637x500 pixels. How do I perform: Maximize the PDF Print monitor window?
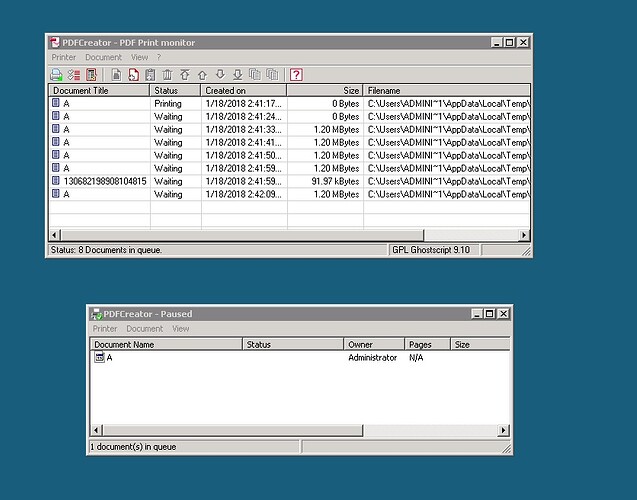(509, 42)
